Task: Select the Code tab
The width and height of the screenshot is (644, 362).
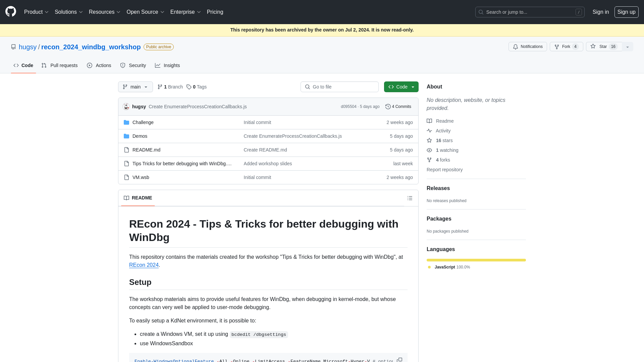Action: [23, 65]
